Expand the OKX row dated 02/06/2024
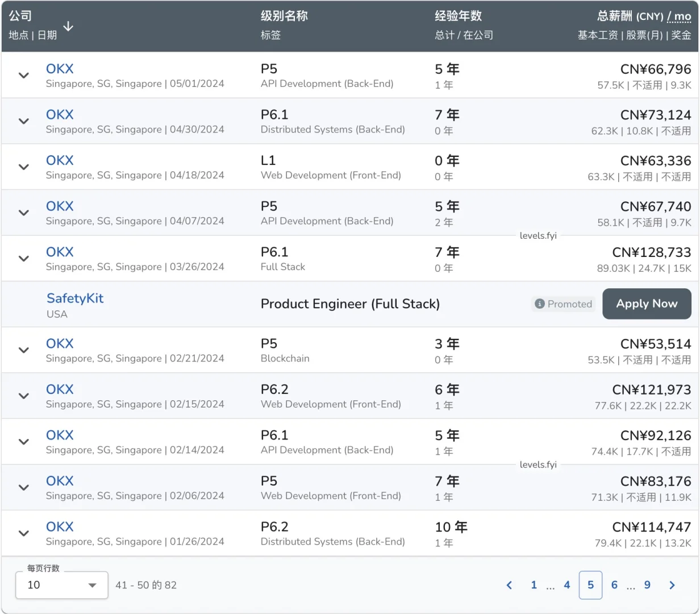 tap(24, 487)
